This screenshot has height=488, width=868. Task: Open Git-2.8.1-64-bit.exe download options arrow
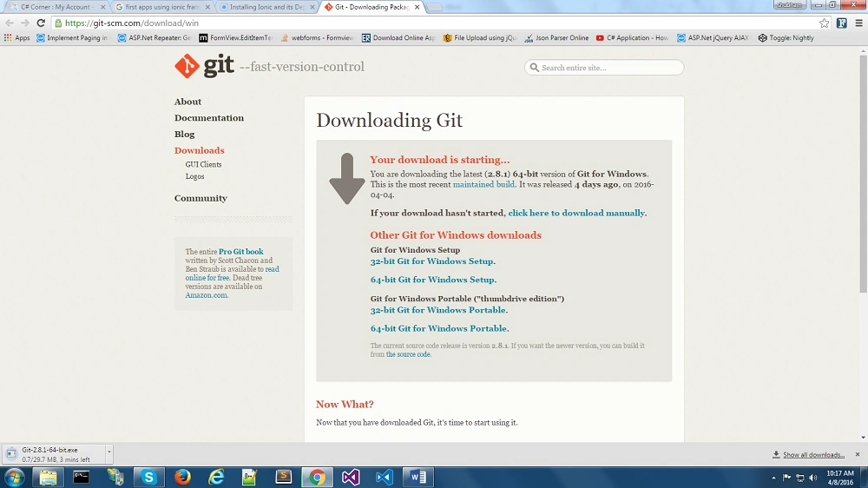coord(109,452)
